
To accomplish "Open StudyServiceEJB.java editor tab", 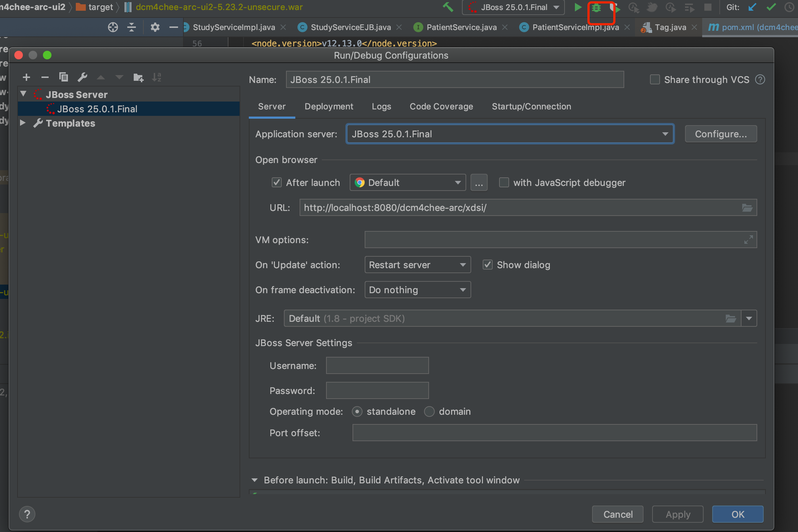I will click(x=350, y=27).
